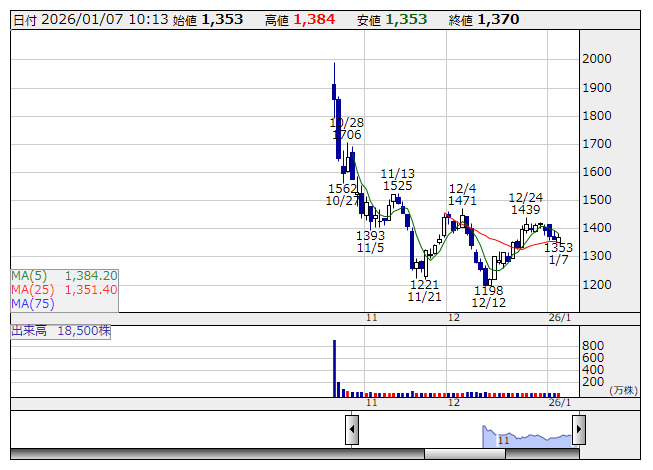
Task: Click the 日付 2026/01/07 10:13 header text
Action: 91,20
